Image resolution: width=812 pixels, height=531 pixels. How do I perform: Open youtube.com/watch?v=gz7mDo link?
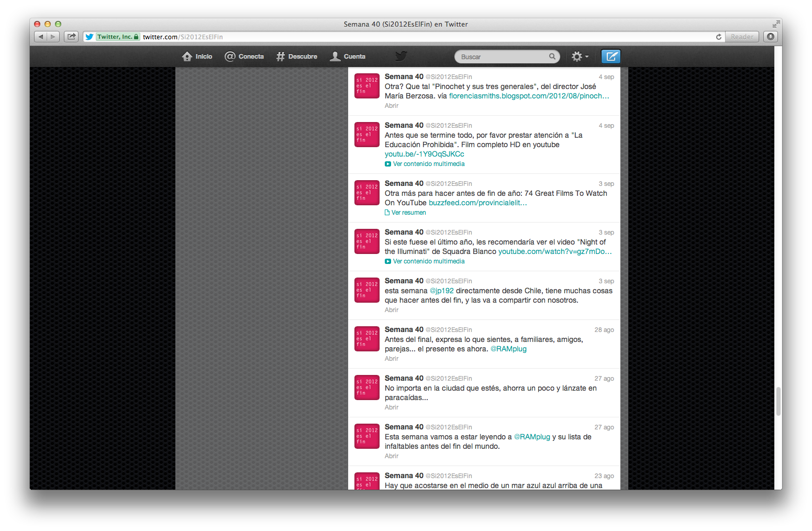(x=555, y=251)
